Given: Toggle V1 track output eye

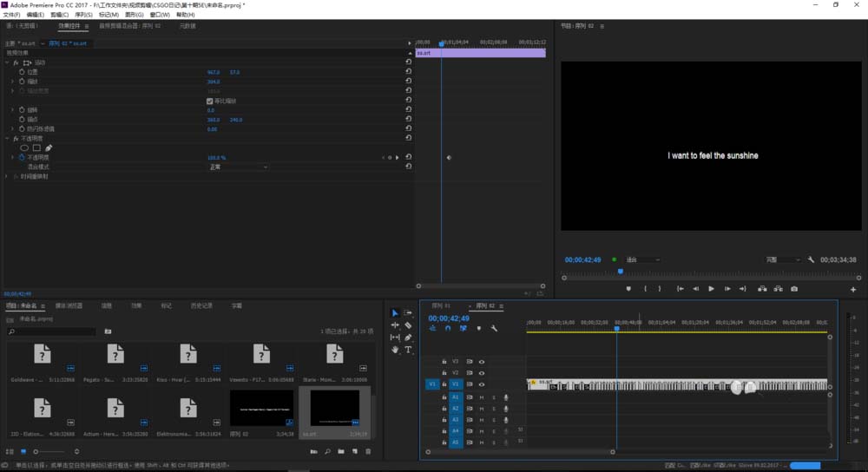Looking at the screenshot, I should pos(482,384).
